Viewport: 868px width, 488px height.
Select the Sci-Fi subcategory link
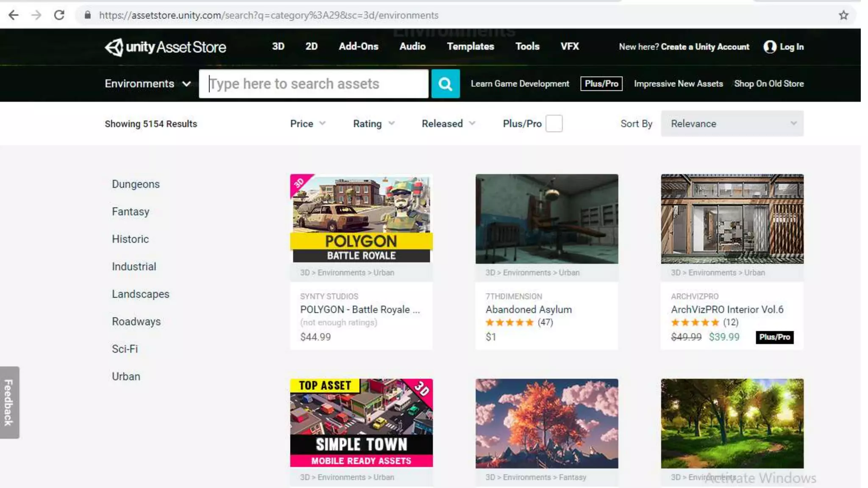(125, 349)
